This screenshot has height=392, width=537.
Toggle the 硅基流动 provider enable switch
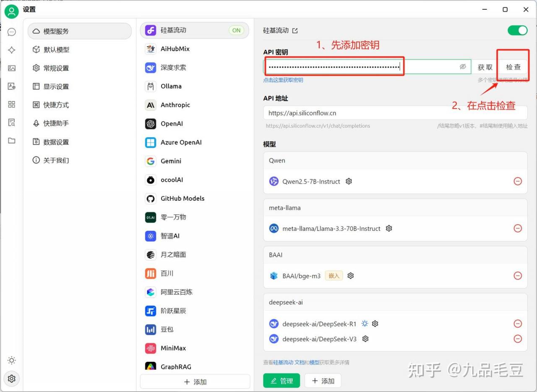pyautogui.click(x=517, y=30)
